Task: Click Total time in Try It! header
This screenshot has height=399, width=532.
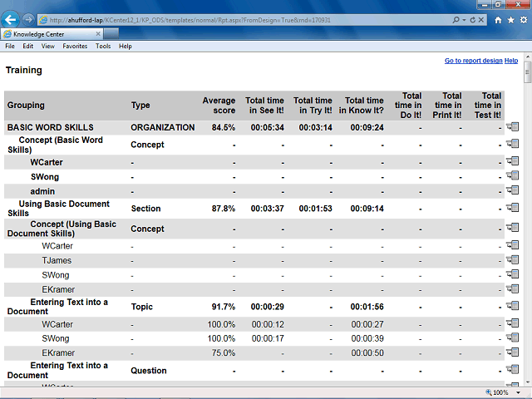Action: [313, 106]
